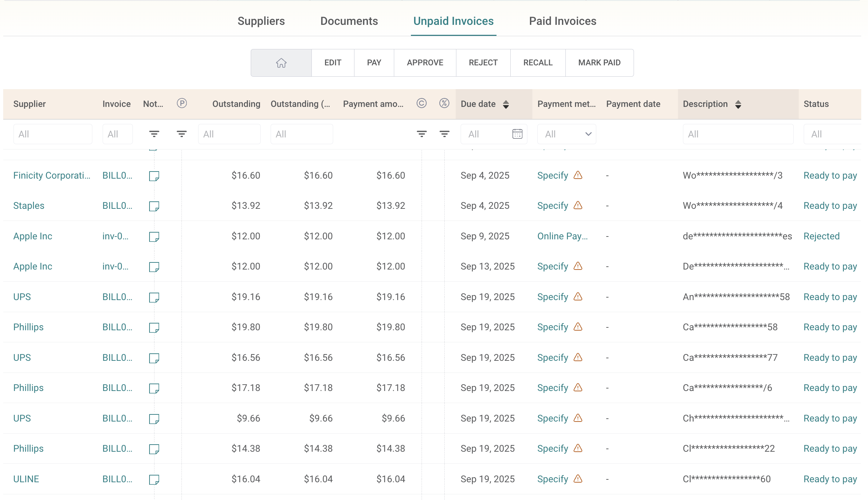Screen dimensions: 868x500
Task: Click Specify link in Phillips $19.80 row
Action: (553, 327)
